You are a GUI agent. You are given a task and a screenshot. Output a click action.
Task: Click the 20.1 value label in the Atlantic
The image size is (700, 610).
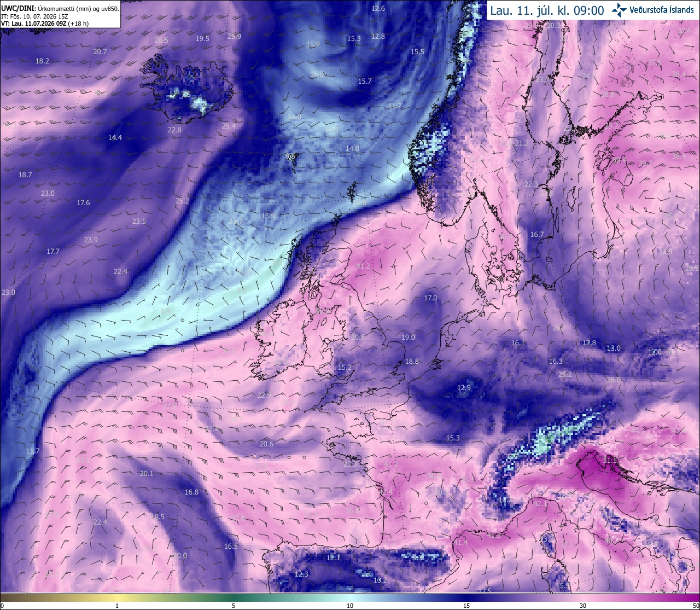(x=147, y=474)
